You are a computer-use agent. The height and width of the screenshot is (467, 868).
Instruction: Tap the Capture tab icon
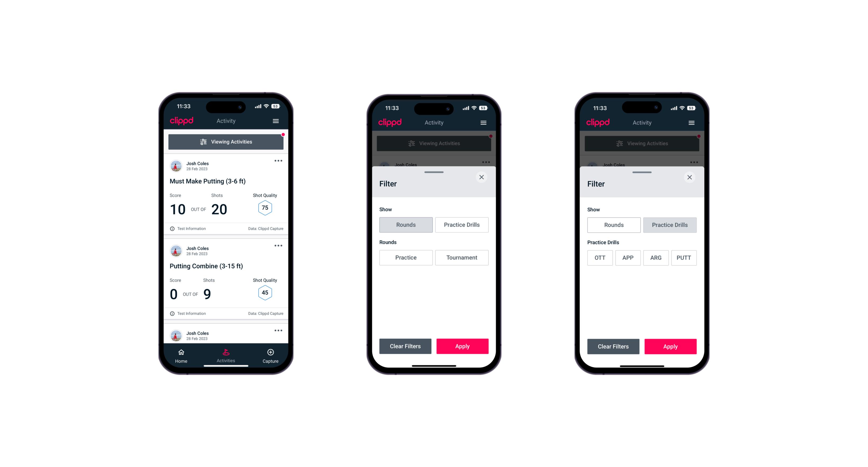[270, 352]
